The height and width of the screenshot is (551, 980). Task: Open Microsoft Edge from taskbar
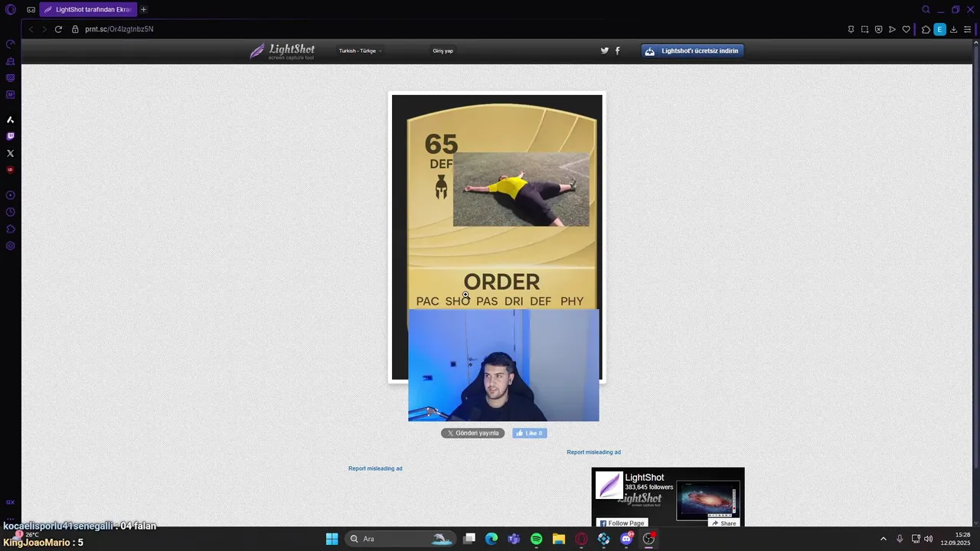[x=492, y=539]
